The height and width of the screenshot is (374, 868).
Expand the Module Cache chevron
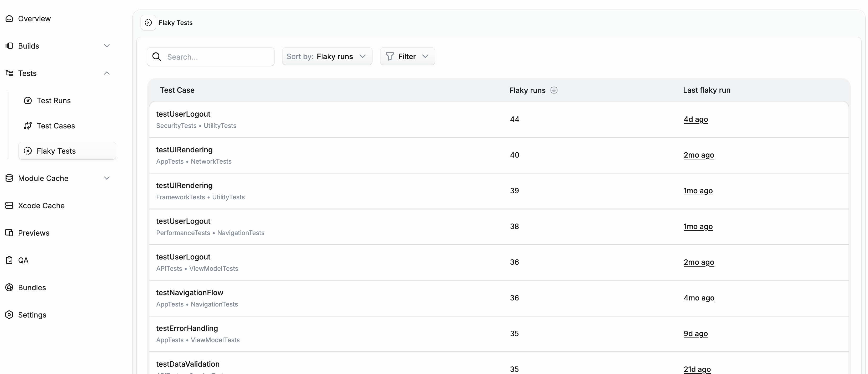(x=107, y=178)
